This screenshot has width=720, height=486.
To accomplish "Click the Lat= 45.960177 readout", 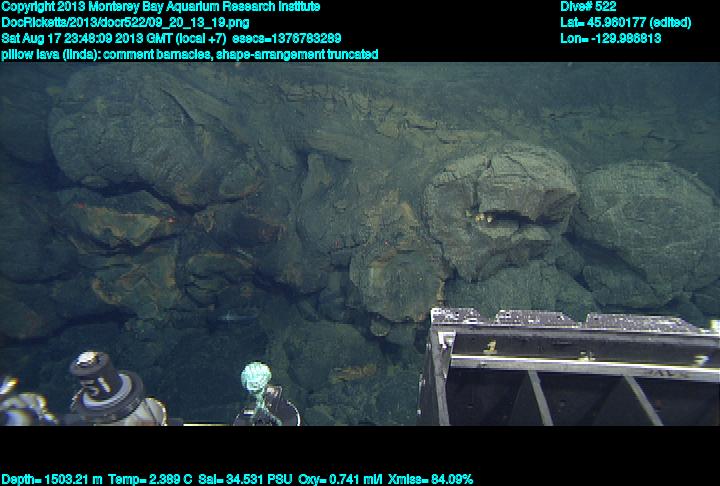I will point(625,22).
